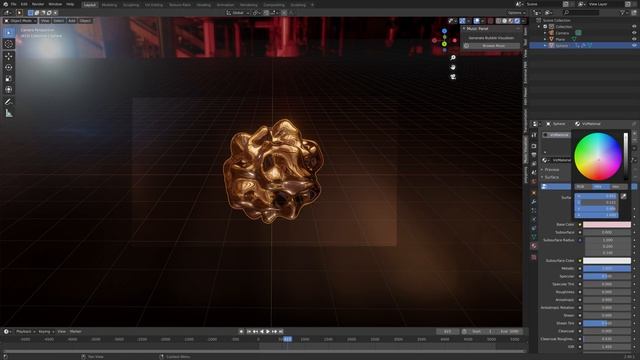This screenshot has width=640, height=360.
Task: Select the Select Box tool in toolbar
Action: point(9,32)
